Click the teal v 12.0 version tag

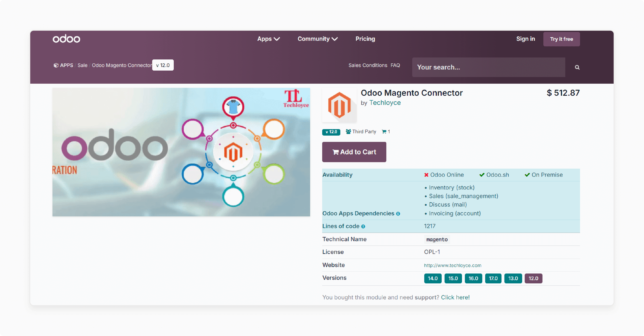coord(331,132)
